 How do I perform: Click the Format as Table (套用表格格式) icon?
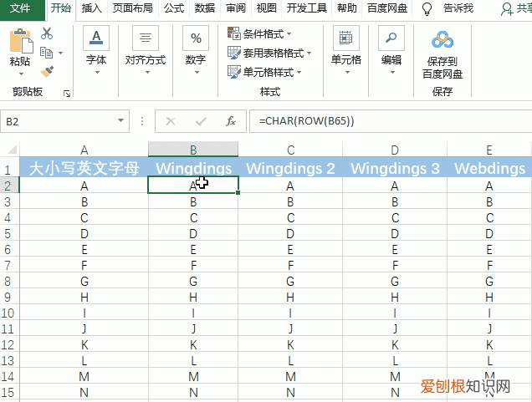[x=233, y=53]
